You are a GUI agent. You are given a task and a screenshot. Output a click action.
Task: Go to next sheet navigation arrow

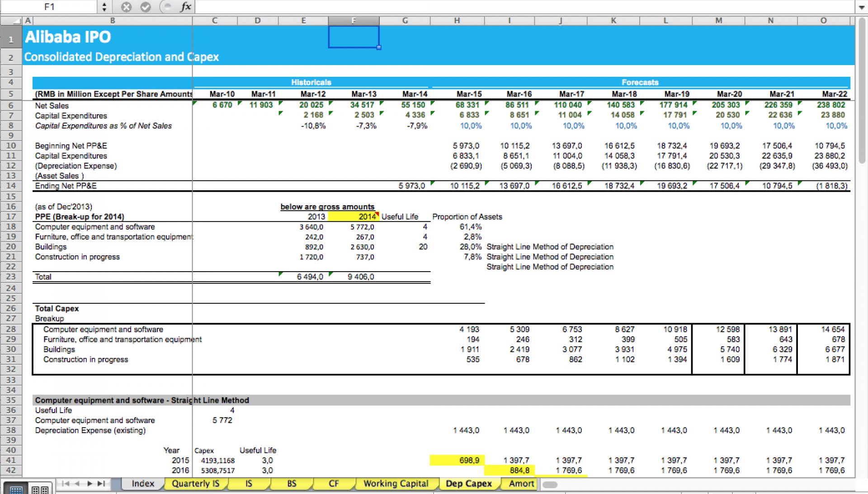click(90, 484)
